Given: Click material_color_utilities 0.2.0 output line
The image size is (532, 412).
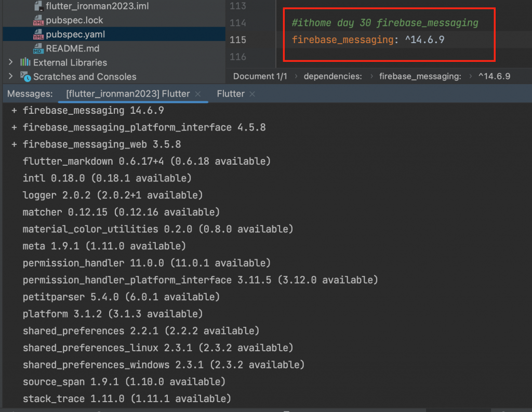Looking at the screenshot, I should [158, 229].
